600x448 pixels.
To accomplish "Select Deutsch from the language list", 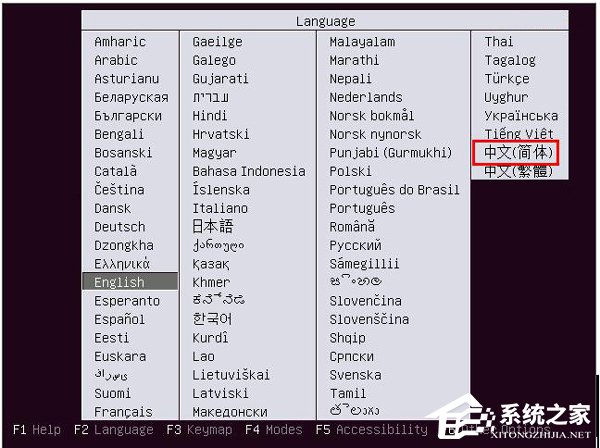I will pyautogui.click(x=119, y=227).
